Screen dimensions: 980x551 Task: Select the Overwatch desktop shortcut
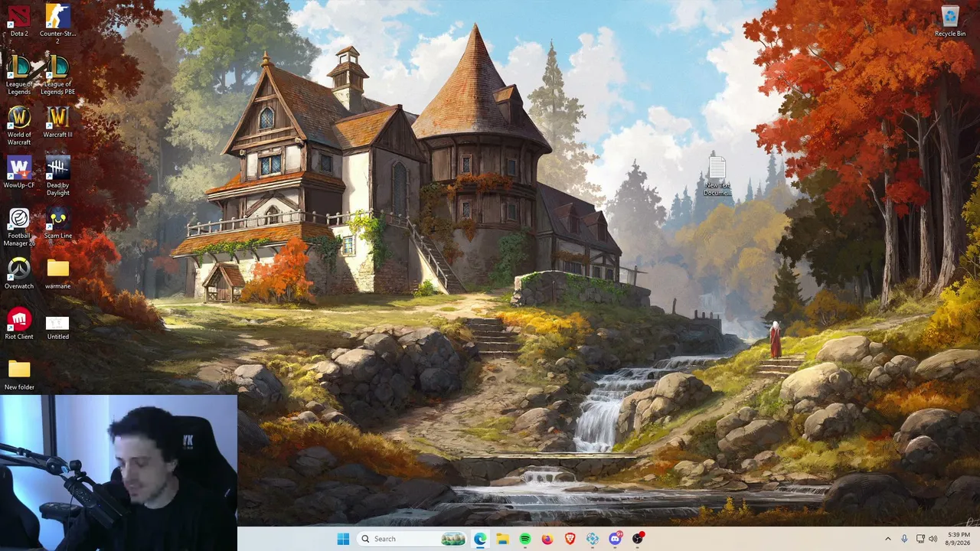(19, 274)
